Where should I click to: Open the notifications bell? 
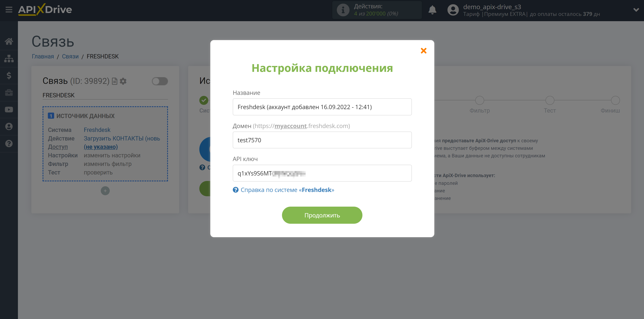pos(432,10)
